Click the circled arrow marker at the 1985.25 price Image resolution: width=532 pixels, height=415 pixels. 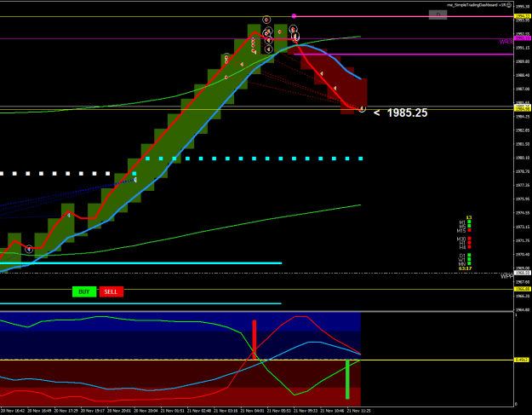click(x=363, y=109)
